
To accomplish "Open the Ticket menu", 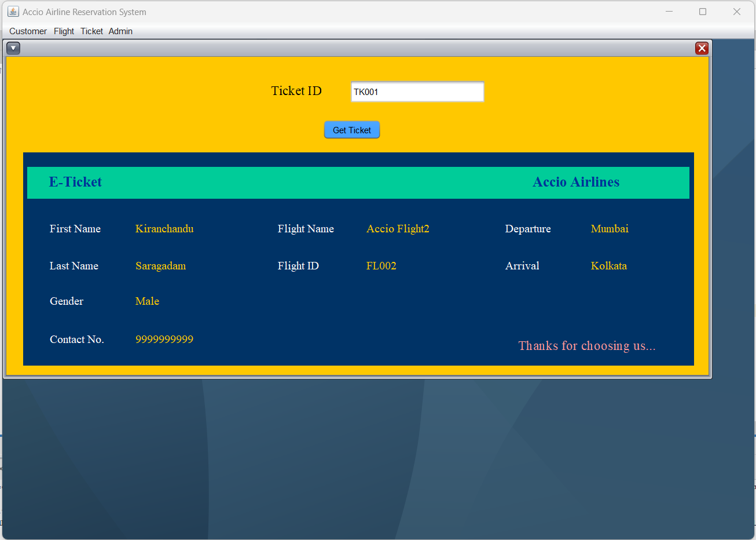I will (91, 31).
